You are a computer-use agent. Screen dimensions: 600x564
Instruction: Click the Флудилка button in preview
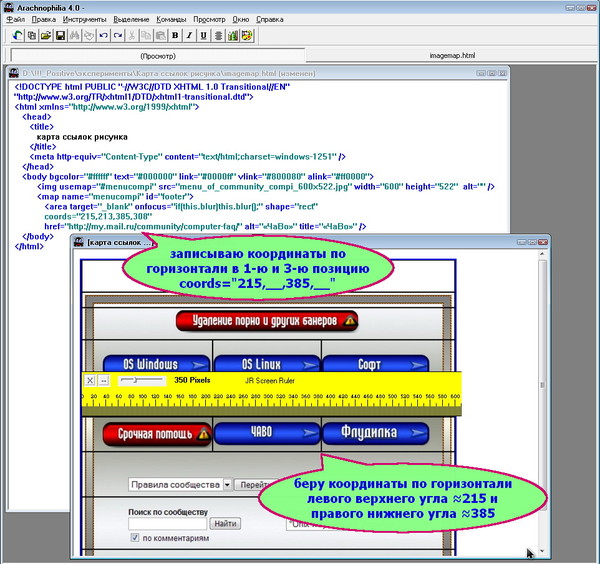tap(375, 434)
